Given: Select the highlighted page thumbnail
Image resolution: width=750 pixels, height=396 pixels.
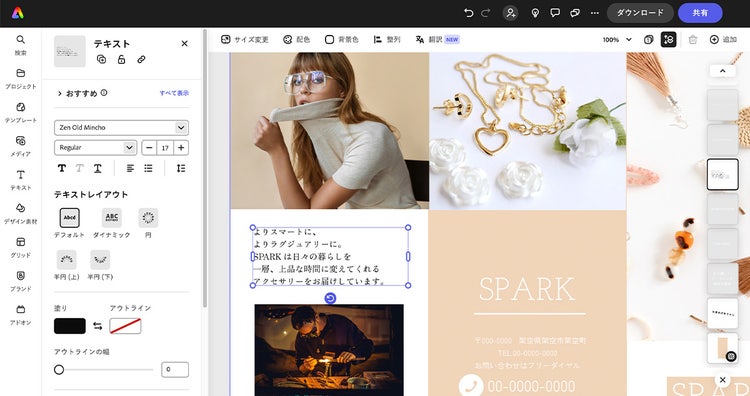Looking at the screenshot, I should point(723,175).
